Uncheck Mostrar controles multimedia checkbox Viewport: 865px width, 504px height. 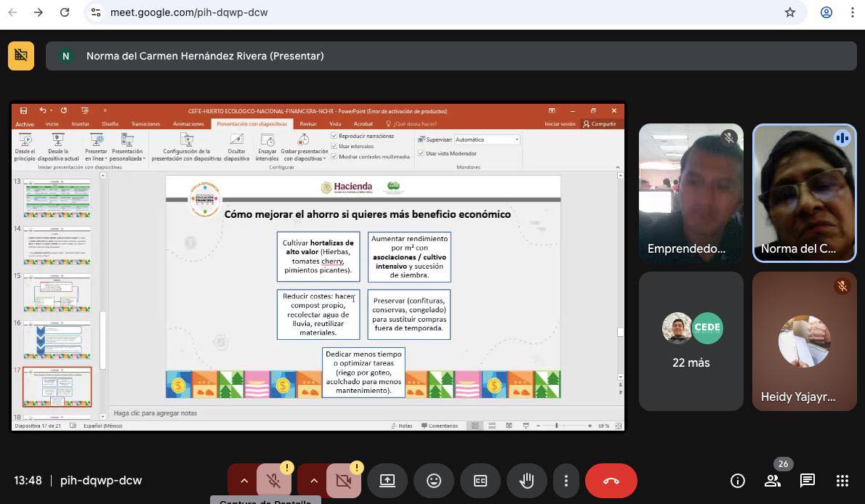(334, 157)
